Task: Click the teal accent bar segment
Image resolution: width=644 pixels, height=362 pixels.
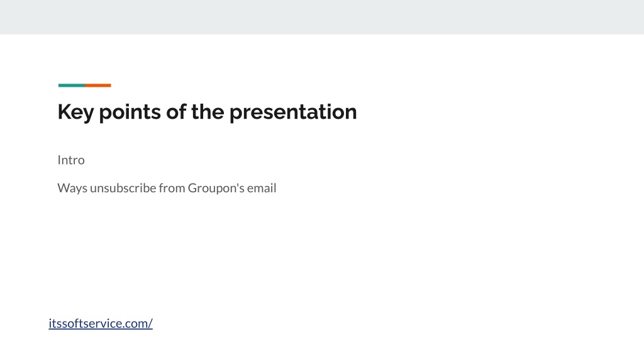Action: [72, 85]
